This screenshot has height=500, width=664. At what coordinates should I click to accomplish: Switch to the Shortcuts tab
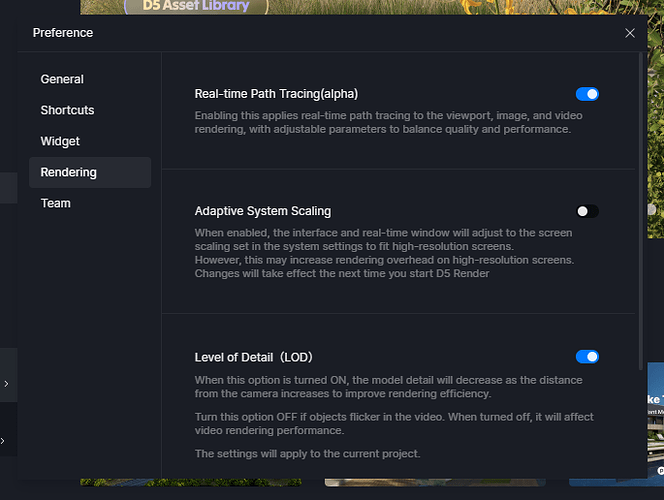pos(67,110)
